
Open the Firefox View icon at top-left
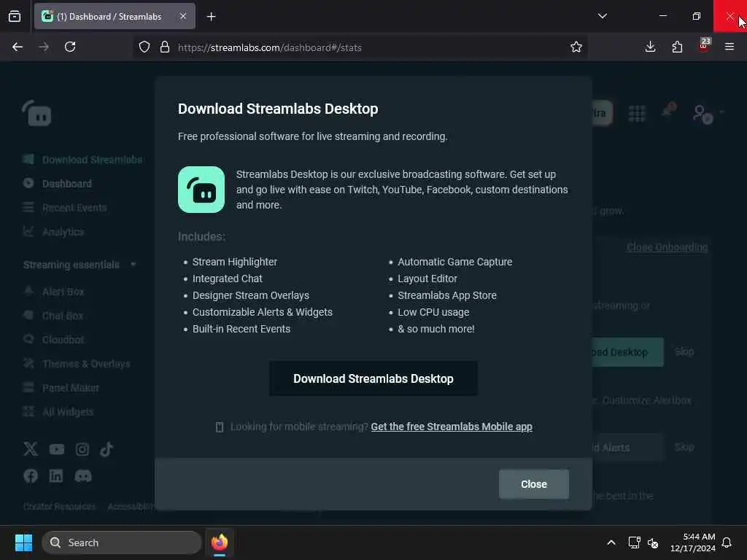pyautogui.click(x=15, y=17)
